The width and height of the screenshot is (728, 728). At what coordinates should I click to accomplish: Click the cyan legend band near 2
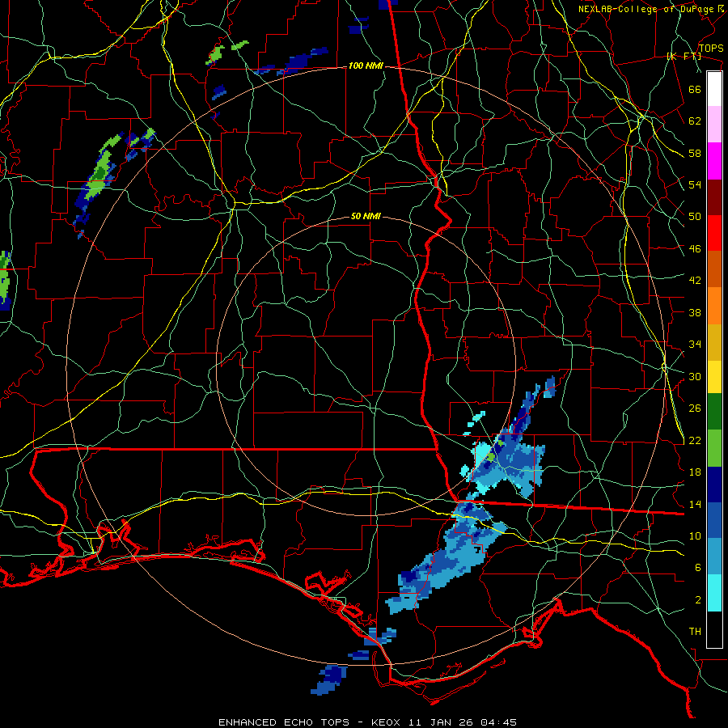pyautogui.click(x=714, y=593)
